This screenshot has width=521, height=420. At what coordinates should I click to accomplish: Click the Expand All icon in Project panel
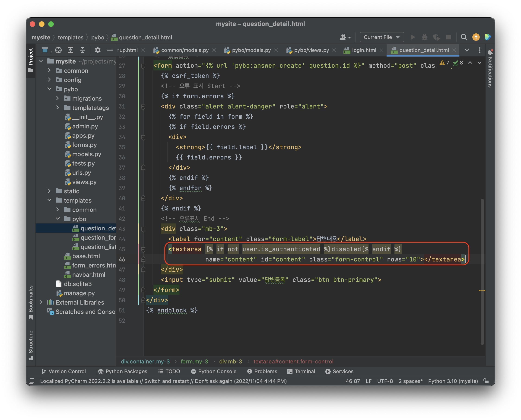point(70,50)
